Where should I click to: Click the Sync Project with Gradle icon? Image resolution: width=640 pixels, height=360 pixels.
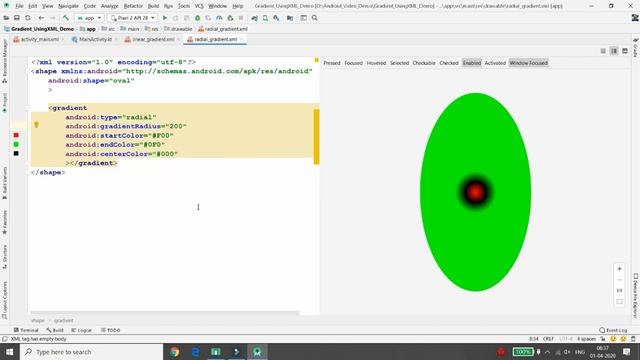click(254, 18)
